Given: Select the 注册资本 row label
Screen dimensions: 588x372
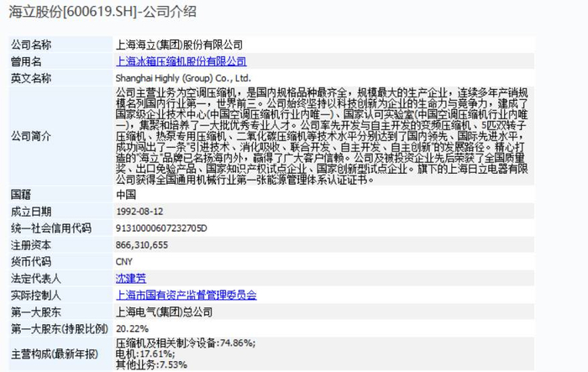Looking at the screenshot, I should tap(31, 245).
